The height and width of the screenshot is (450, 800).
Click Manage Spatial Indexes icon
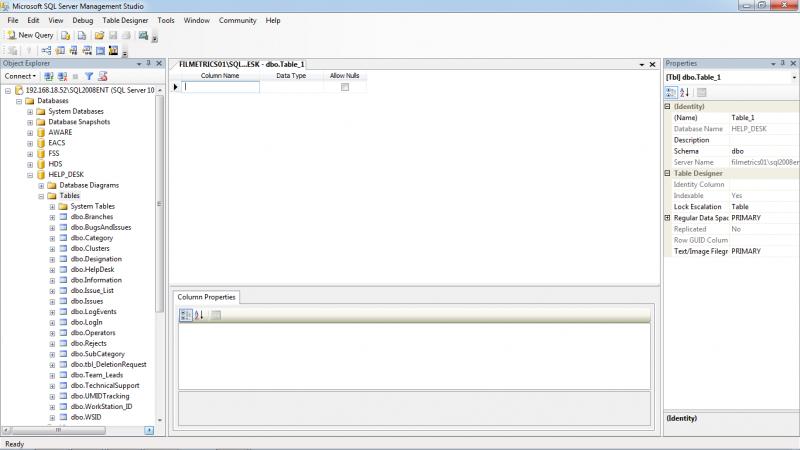(x=113, y=50)
